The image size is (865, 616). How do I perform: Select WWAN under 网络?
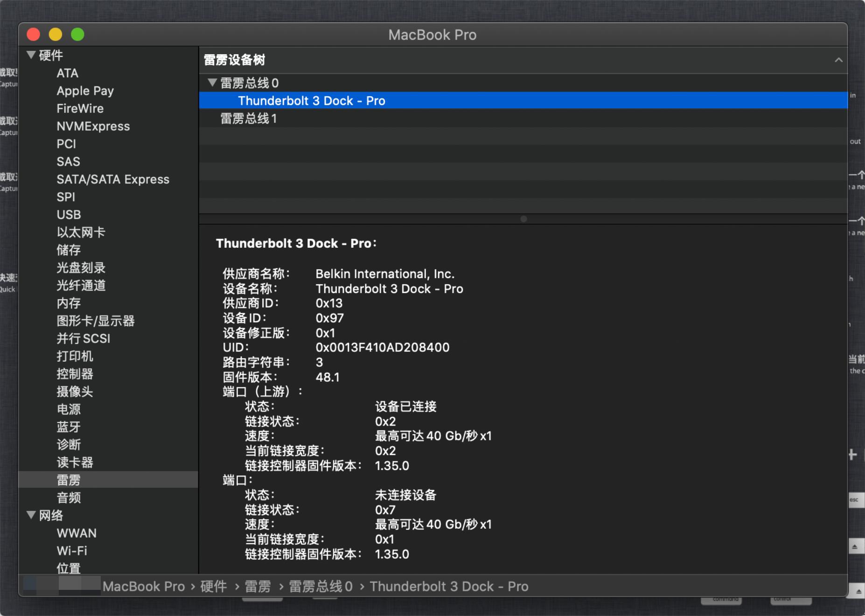(77, 533)
